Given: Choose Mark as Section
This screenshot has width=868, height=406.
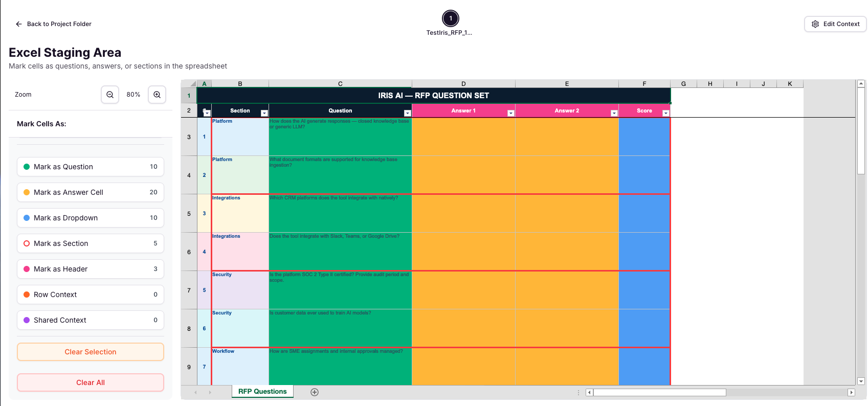Looking at the screenshot, I should tap(91, 243).
